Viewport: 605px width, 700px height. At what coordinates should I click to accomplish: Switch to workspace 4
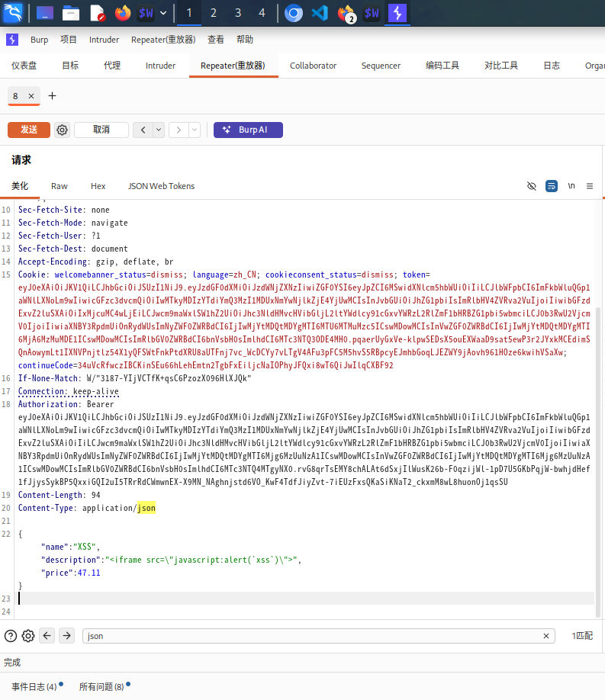(x=262, y=13)
